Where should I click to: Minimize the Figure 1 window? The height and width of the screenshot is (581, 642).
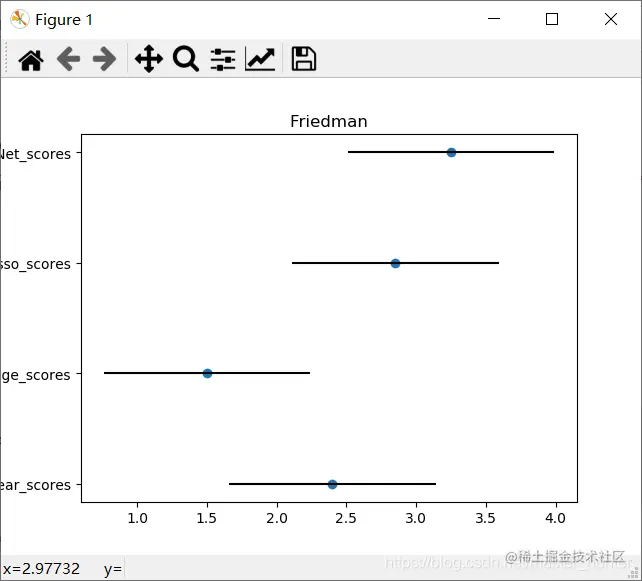[494, 19]
